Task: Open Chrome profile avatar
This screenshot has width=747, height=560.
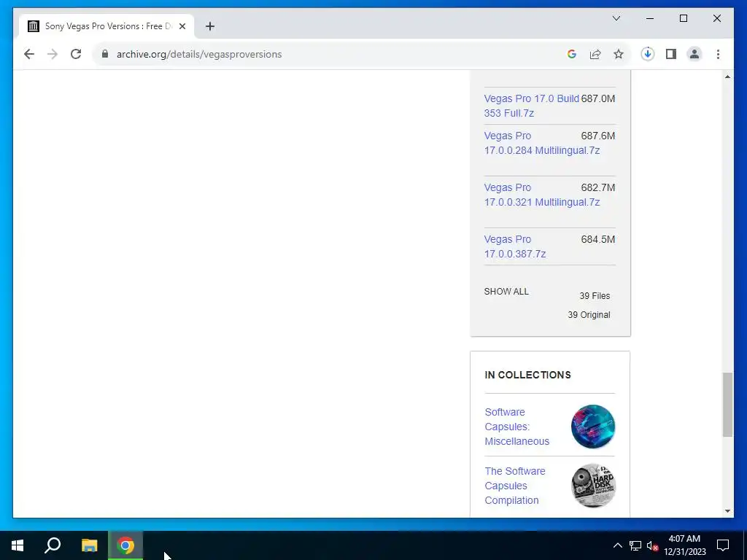Action: pyautogui.click(x=694, y=54)
